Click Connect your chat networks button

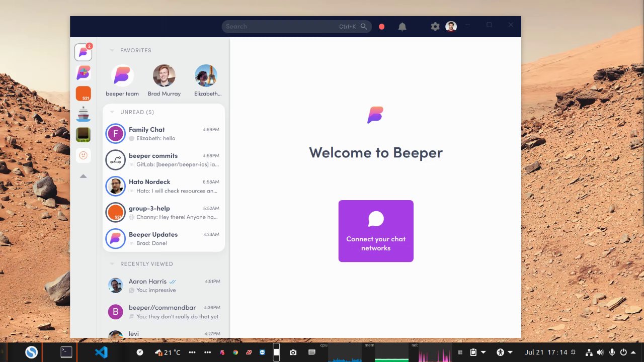point(376,231)
